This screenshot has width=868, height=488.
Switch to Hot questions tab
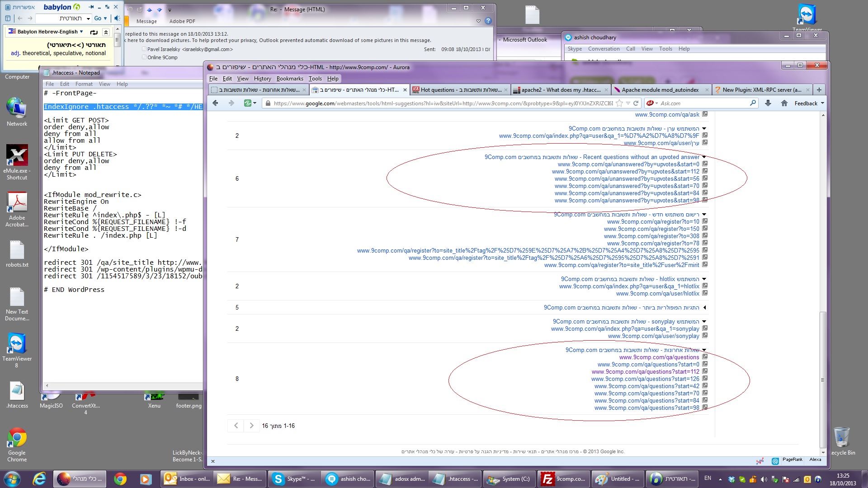[460, 90]
